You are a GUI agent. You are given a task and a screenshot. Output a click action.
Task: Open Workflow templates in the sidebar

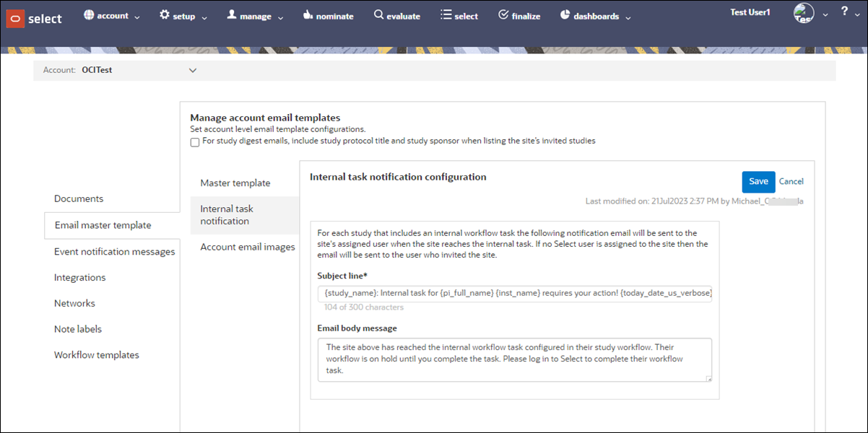(x=97, y=355)
